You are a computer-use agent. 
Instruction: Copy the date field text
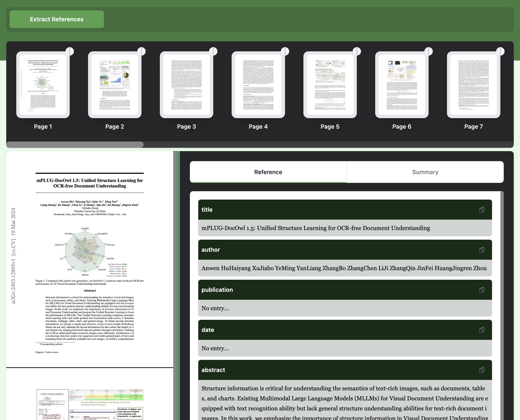[x=482, y=330]
